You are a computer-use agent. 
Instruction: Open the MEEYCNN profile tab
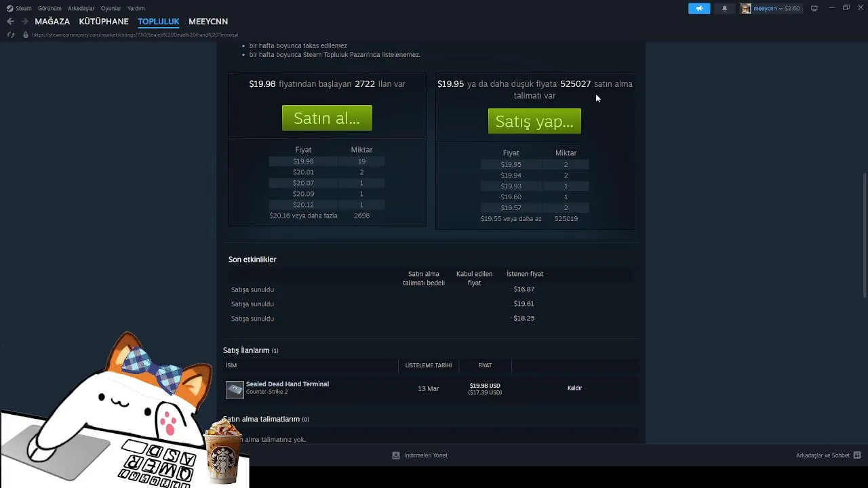[208, 22]
